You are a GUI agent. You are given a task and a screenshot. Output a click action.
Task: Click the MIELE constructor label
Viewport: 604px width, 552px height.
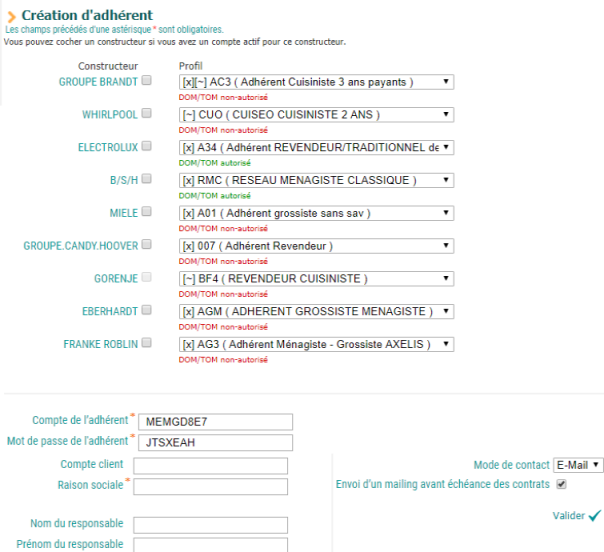(124, 213)
